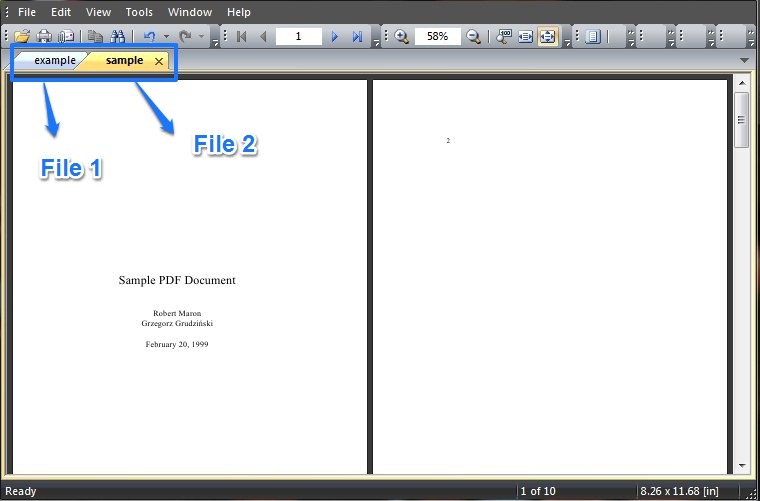Viewport: 760px width, 501px height.
Task: Open the Redo history dropdown arrow
Action: [202, 36]
